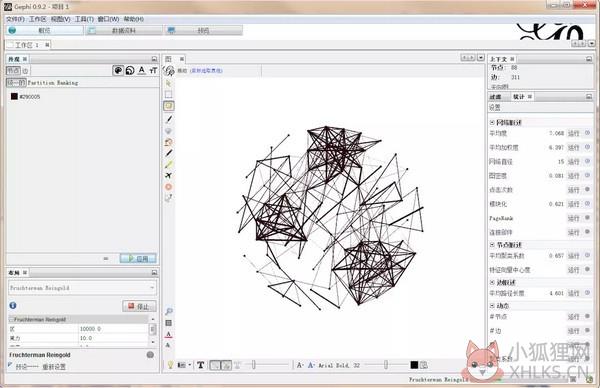Click the light bulb background color icon
The width and height of the screenshot is (600, 388).
pyautogui.click(x=171, y=365)
